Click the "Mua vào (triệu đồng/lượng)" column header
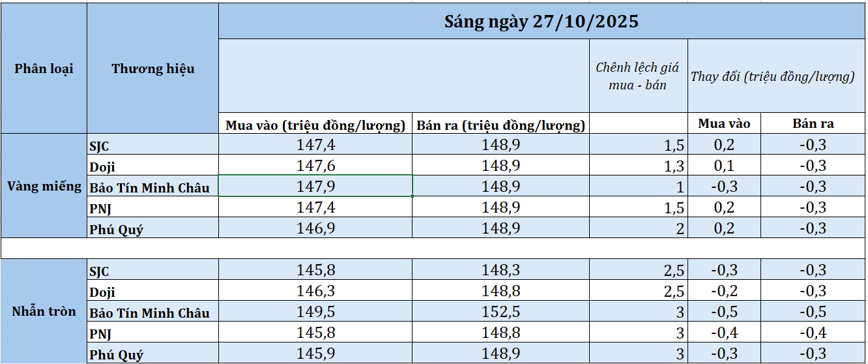This screenshot has height=364, width=868. coord(315,125)
